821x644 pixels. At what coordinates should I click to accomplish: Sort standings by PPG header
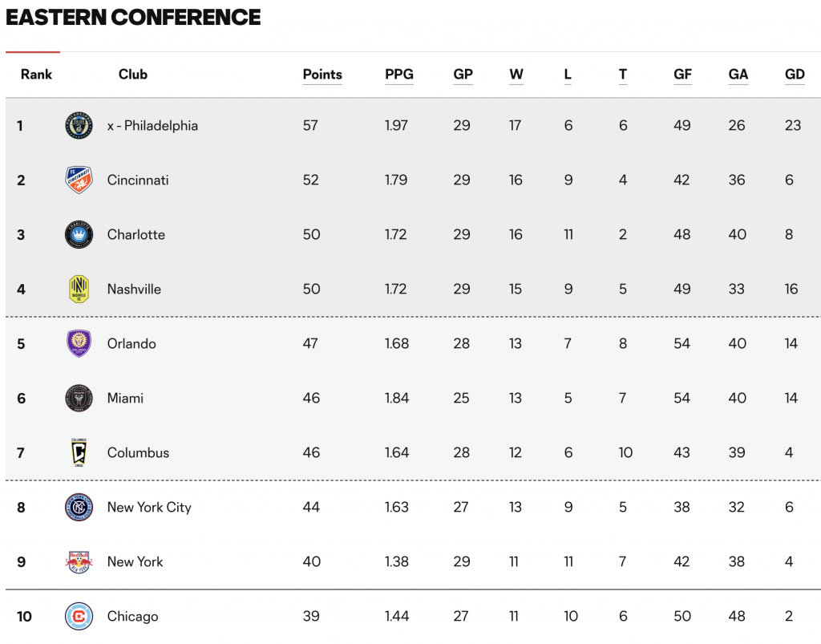coord(399,75)
